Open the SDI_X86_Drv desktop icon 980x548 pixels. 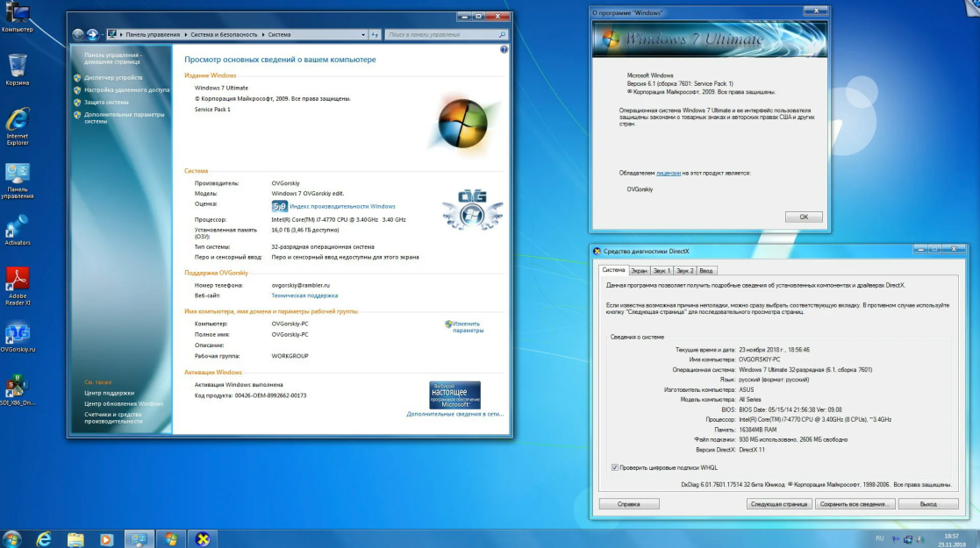pyautogui.click(x=18, y=390)
